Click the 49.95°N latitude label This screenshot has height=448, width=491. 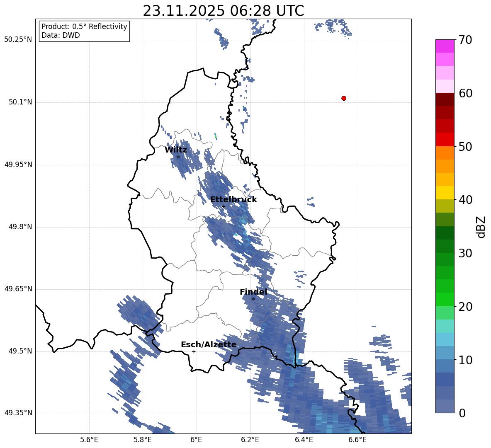18,165
